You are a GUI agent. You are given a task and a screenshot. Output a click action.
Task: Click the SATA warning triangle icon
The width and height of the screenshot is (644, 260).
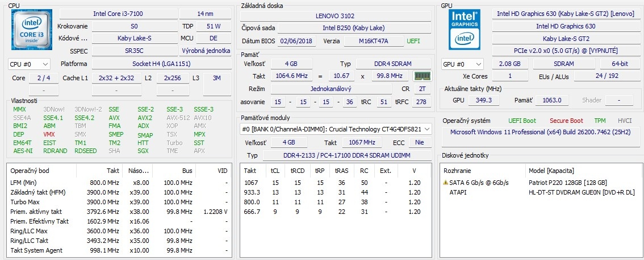pos(445,183)
